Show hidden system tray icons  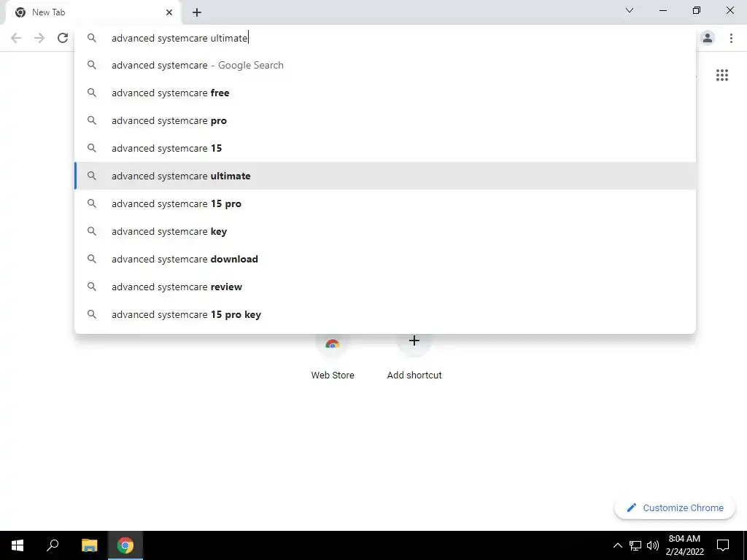[x=617, y=545]
